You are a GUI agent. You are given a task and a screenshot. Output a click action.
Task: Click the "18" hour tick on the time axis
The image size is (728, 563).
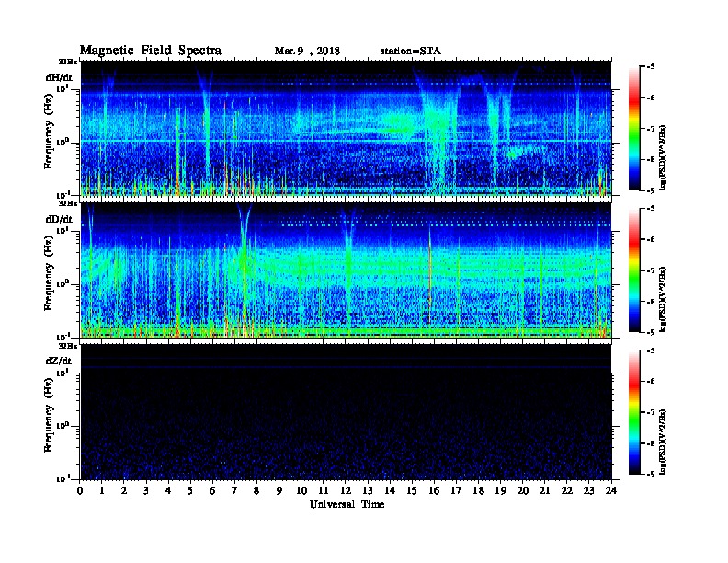[478, 491]
